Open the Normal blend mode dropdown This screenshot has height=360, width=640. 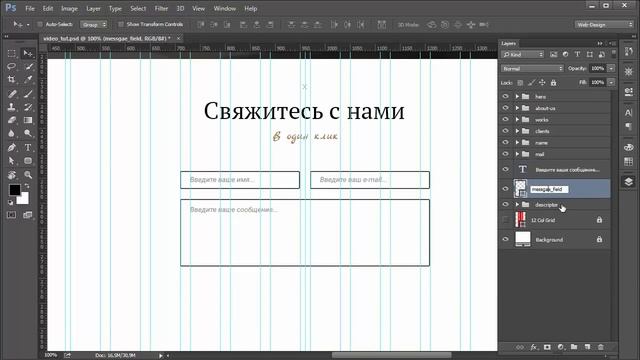pos(532,69)
